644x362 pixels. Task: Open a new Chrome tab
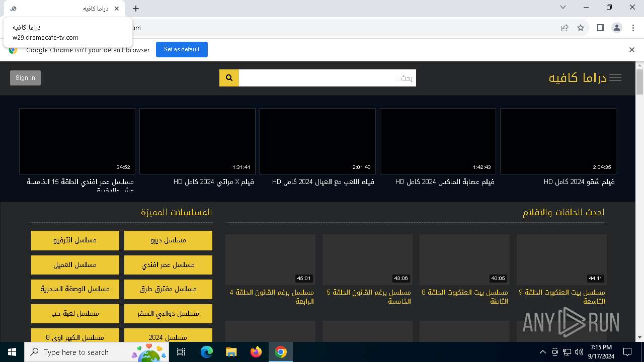coord(136,9)
